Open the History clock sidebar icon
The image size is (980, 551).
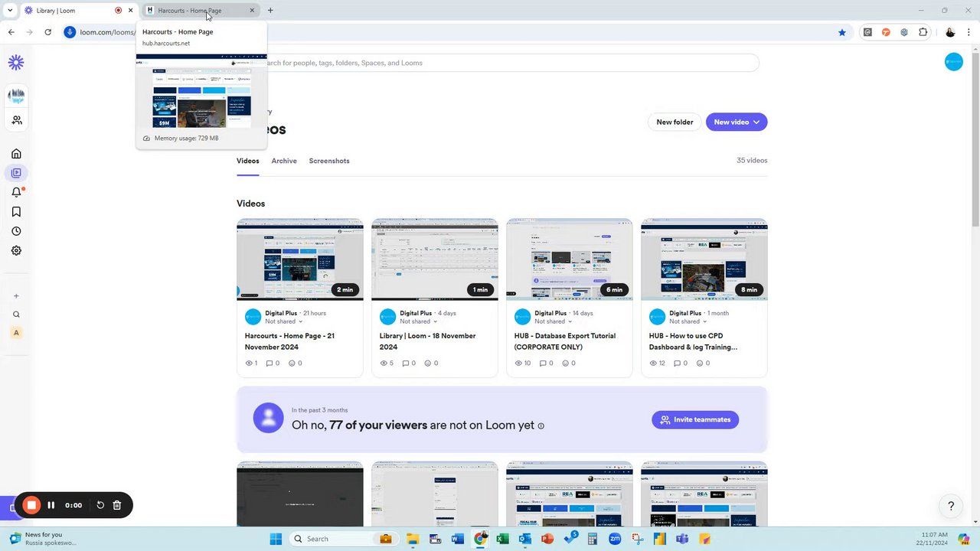coord(16,231)
